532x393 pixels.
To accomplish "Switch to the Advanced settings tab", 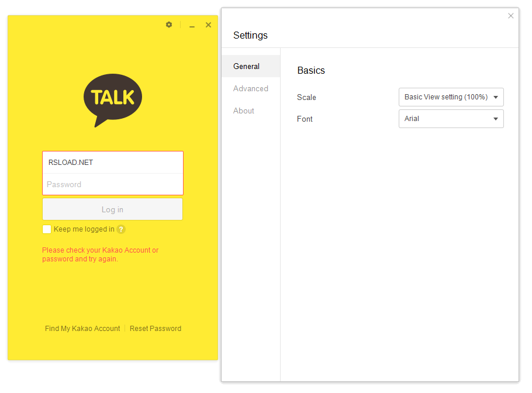I will (251, 88).
